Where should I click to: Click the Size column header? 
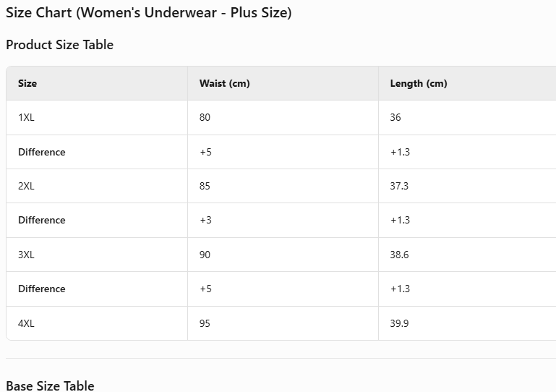pos(27,83)
